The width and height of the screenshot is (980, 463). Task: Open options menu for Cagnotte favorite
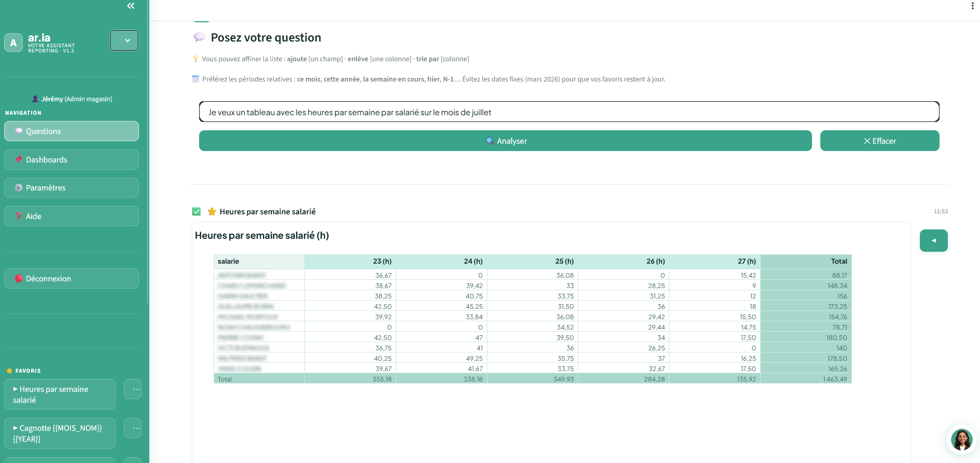[x=133, y=428]
